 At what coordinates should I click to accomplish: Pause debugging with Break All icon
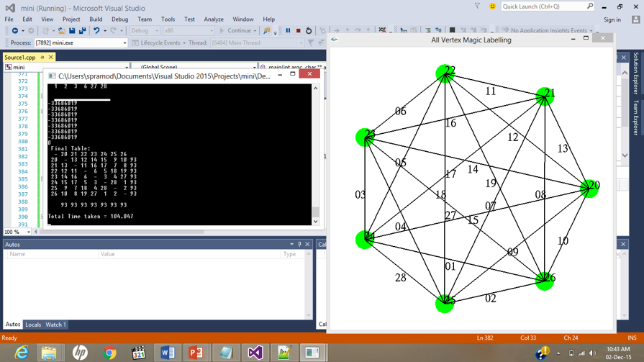click(x=288, y=30)
